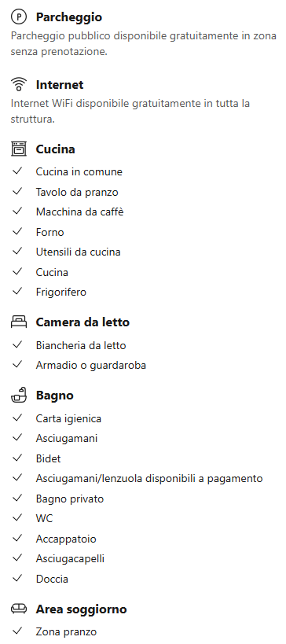Click the Macchina da caffè item
This screenshot has width=286, height=644.
pyautogui.click(x=79, y=212)
